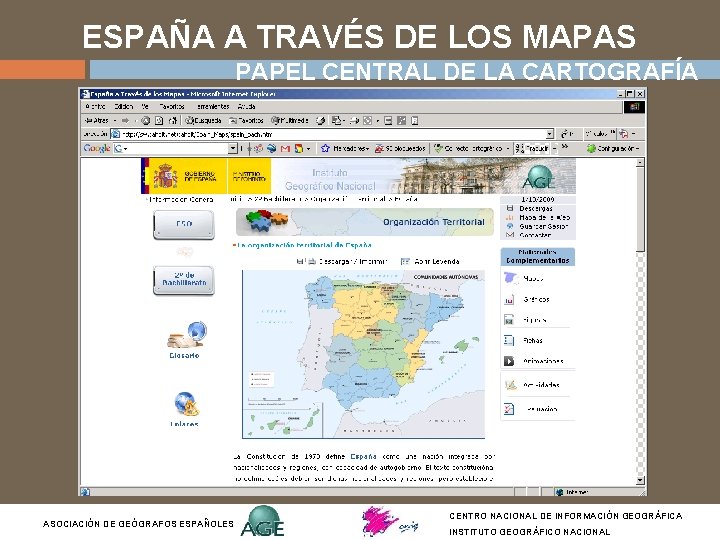Click the Organización Territorial banner

coord(365,222)
